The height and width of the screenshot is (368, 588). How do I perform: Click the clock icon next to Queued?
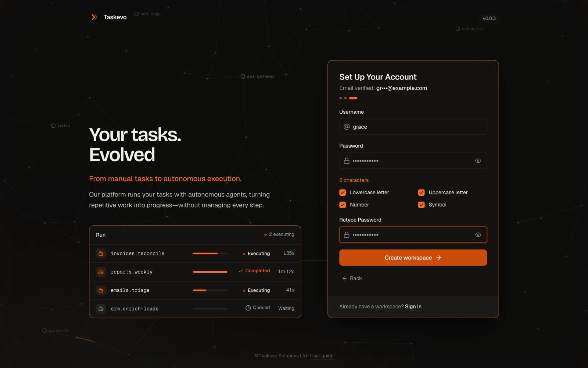248,308
